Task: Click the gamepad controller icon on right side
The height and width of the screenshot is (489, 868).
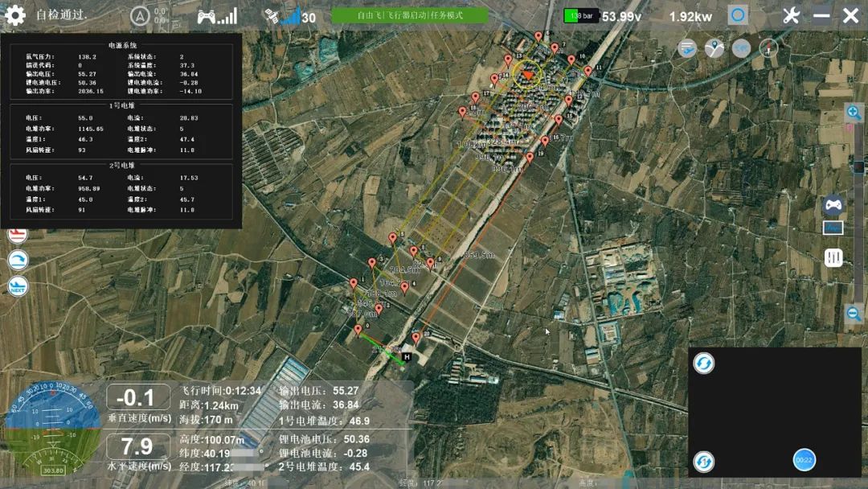Action: coord(834,204)
